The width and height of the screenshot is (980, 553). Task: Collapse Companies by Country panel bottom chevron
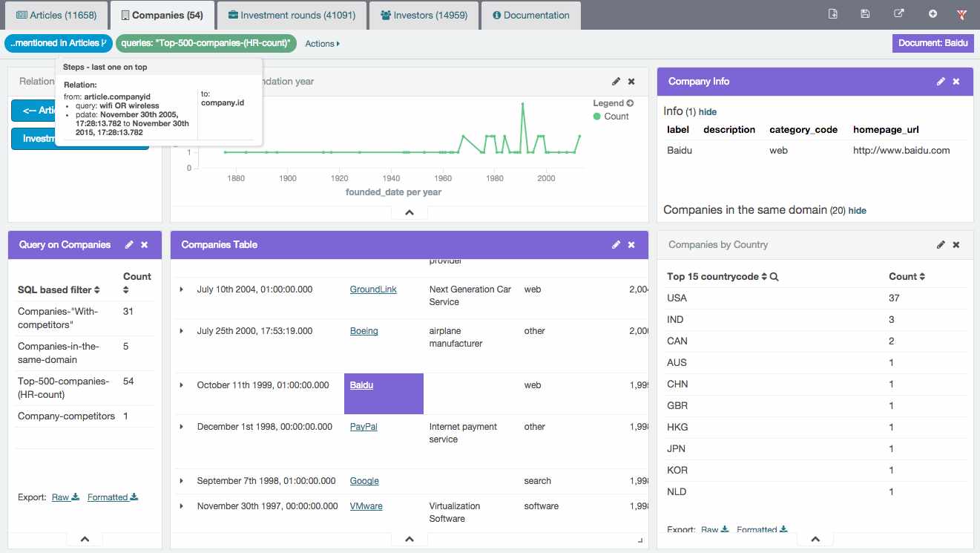815,540
